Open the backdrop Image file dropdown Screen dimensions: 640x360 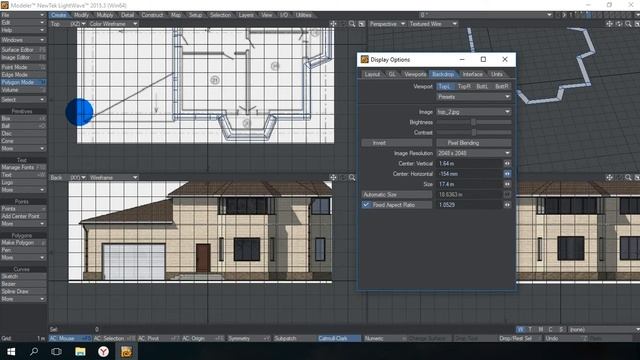473,112
